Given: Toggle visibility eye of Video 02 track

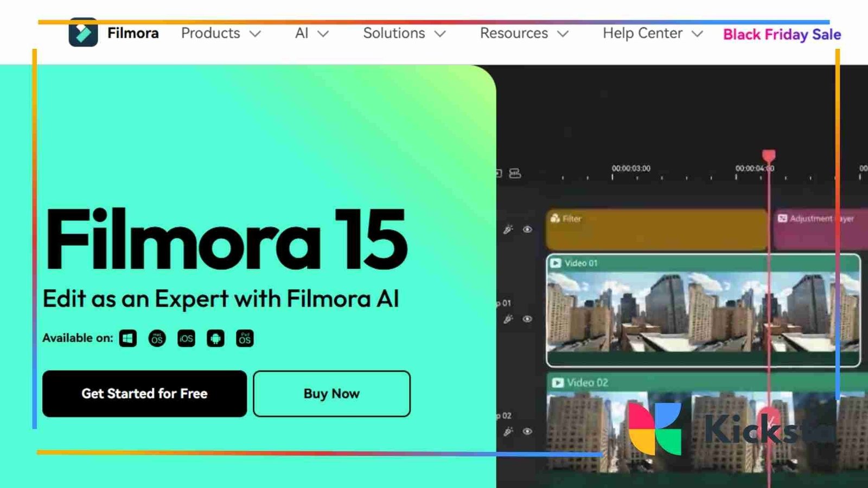Looking at the screenshot, I should pyautogui.click(x=527, y=432).
